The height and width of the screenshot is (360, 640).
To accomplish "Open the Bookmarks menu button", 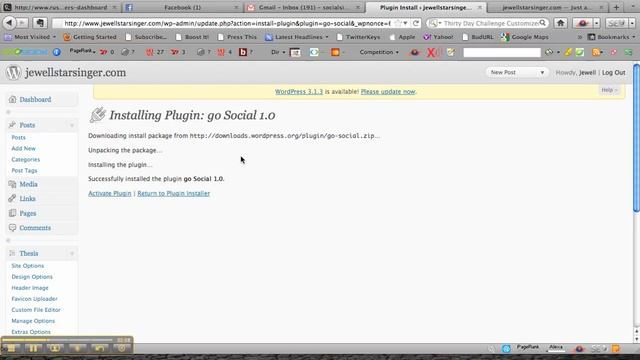I will 611,37.
